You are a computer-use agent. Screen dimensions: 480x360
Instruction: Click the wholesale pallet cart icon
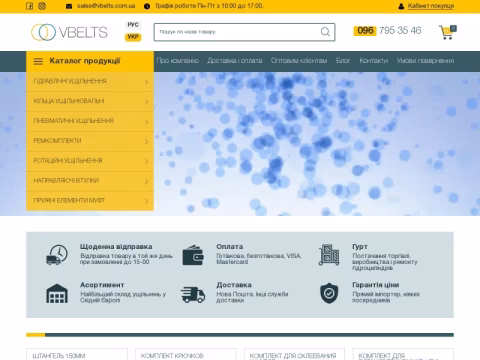[329, 255]
